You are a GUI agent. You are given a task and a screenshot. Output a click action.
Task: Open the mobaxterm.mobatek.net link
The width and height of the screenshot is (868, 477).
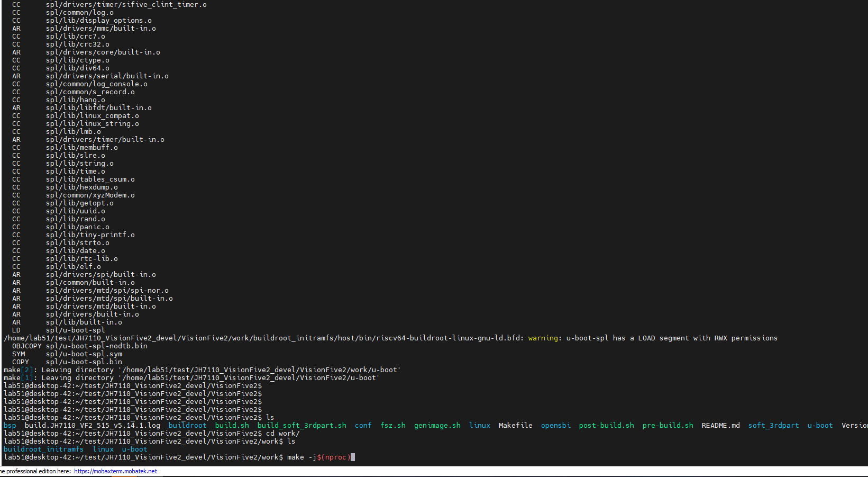click(115, 471)
